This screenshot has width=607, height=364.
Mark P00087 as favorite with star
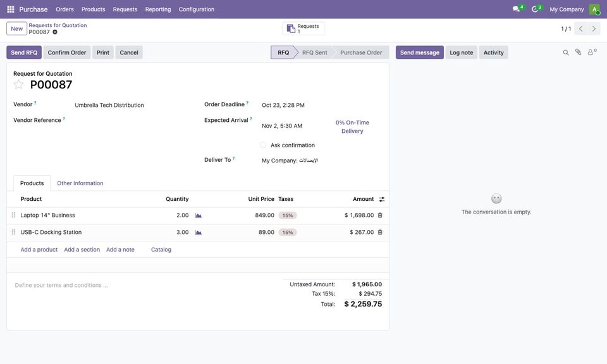[x=18, y=84]
